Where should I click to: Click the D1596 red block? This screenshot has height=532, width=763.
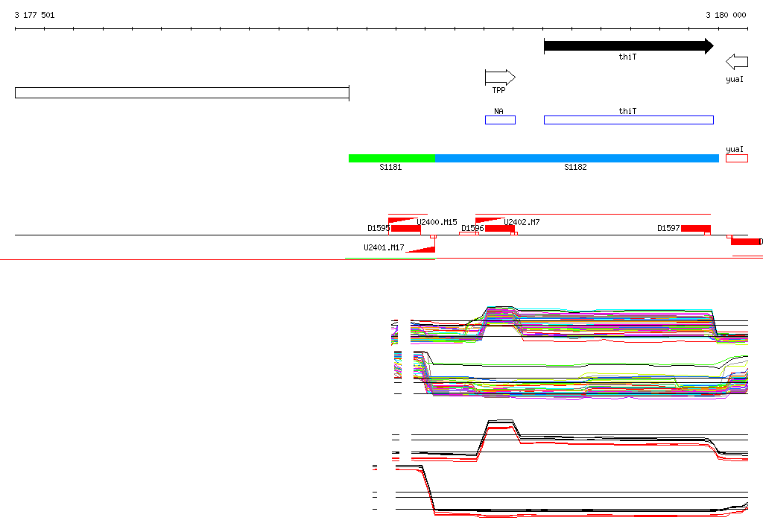click(x=499, y=229)
